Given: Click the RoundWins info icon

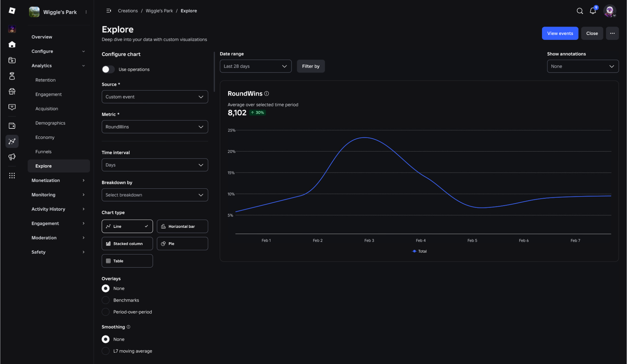Looking at the screenshot, I should 267,93.
